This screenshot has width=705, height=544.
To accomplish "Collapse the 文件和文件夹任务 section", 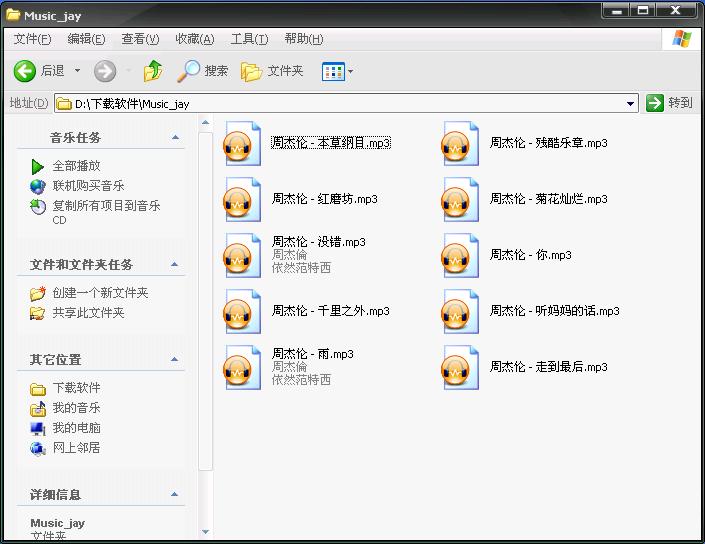I will 176,265.
